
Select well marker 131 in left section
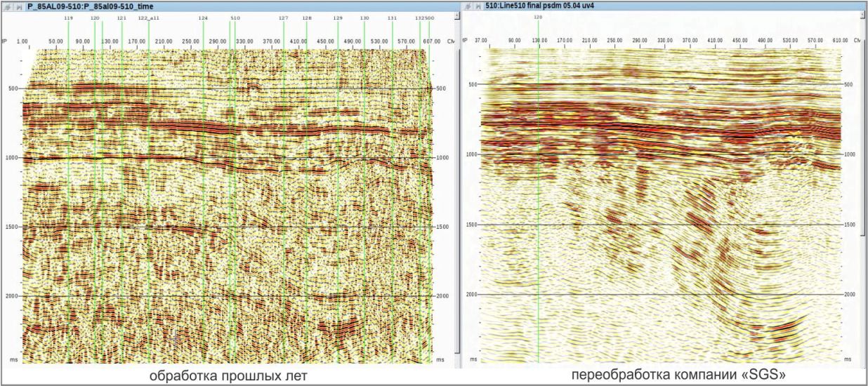(392, 17)
